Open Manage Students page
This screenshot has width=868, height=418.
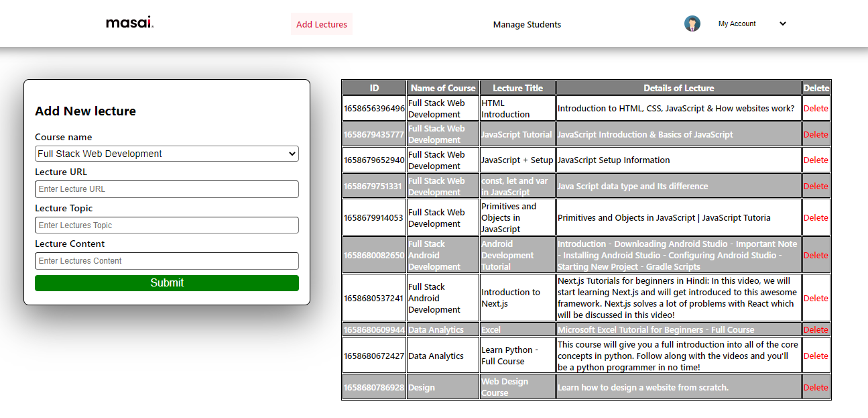click(x=527, y=24)
